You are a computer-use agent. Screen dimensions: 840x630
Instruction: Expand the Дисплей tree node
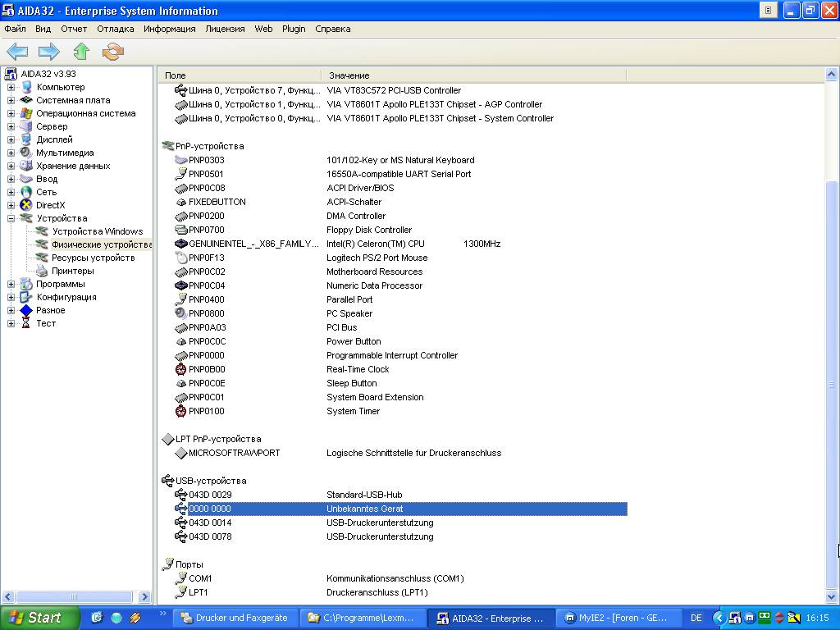[11, 139]
